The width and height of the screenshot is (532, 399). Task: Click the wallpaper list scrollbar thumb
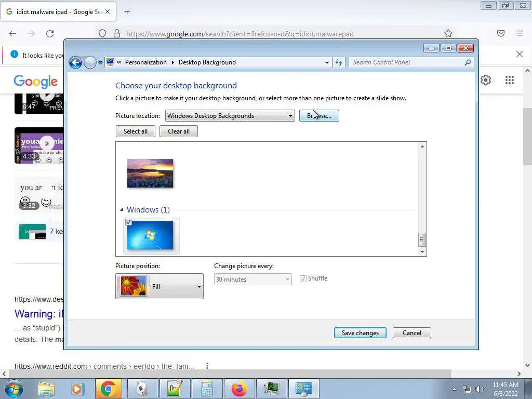(x=422, y=240)
